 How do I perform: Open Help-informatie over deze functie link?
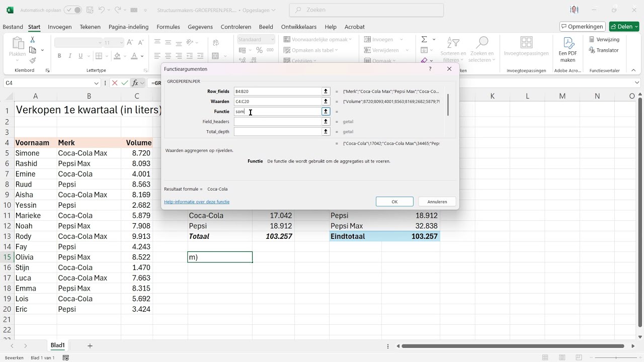(x=197, y=202)
